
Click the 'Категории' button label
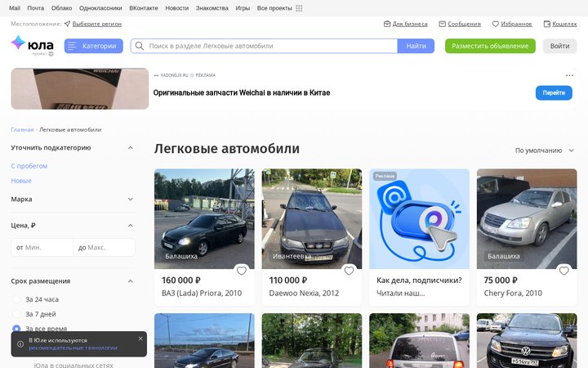point(99,46)
